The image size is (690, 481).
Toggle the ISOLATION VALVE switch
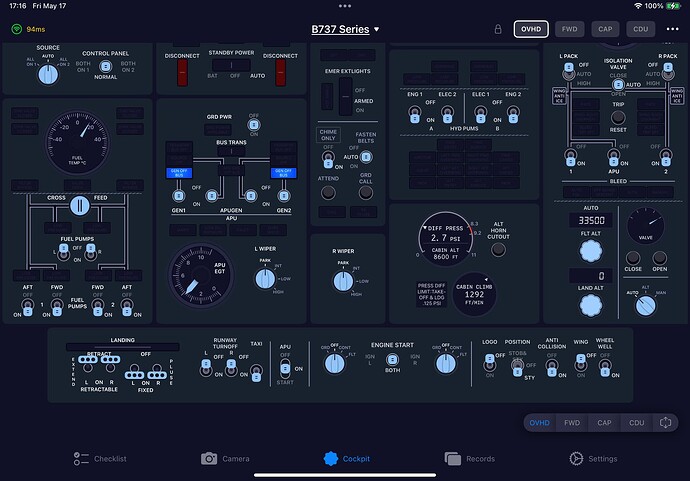(618, 84)
